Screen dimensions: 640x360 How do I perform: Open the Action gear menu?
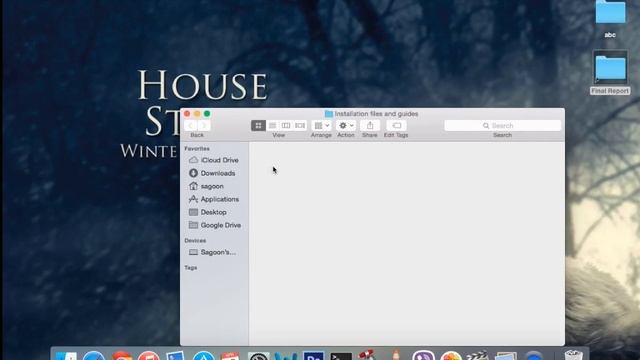click(346, 126)
